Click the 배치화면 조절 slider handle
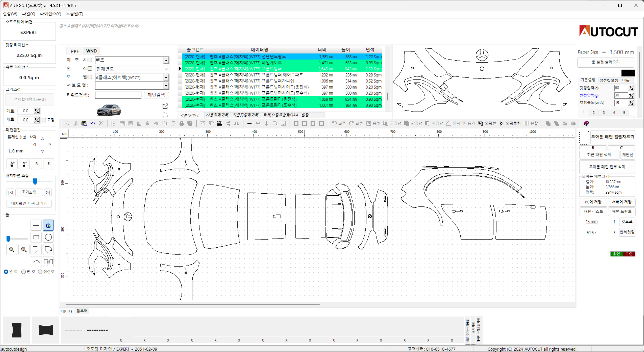644x352 pixels. [35, 182]
